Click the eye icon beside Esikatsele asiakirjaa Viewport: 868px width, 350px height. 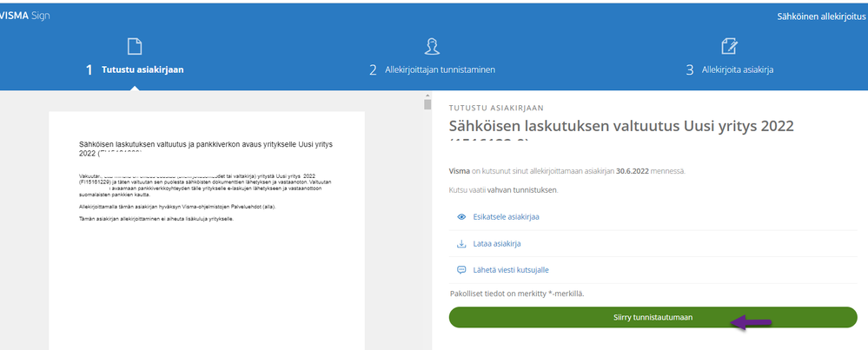tap(461, 217)
